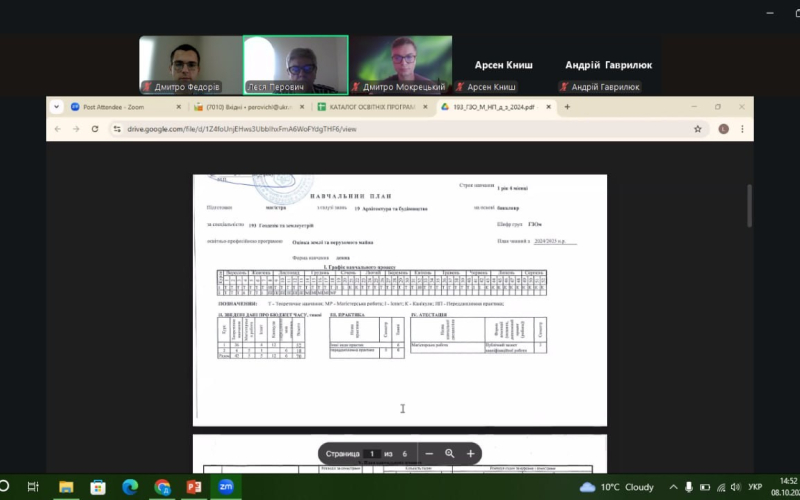
Task: Go back to previous browser page
Action: pos(57,129)
